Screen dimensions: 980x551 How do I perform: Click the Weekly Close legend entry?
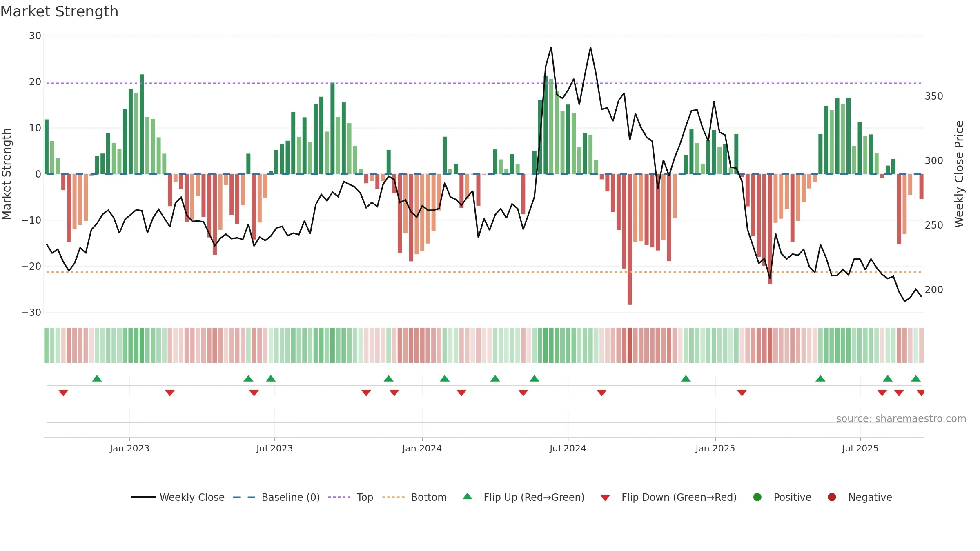[178, 497]
